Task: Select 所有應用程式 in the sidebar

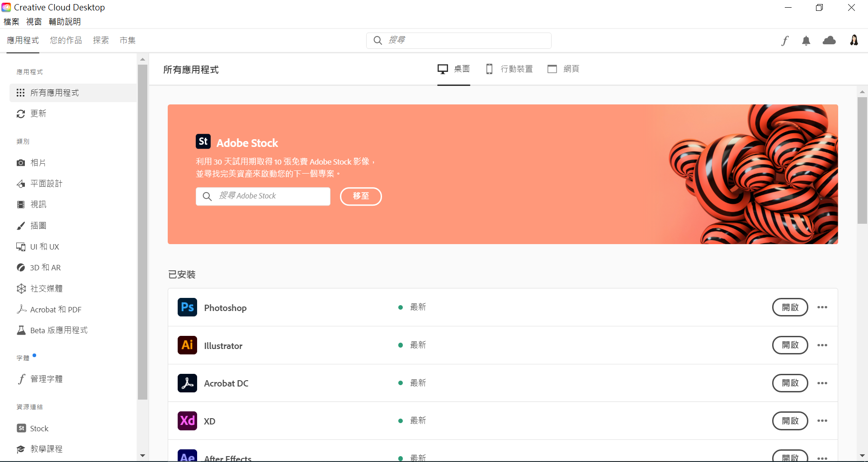Action: (x=73, y=93)
